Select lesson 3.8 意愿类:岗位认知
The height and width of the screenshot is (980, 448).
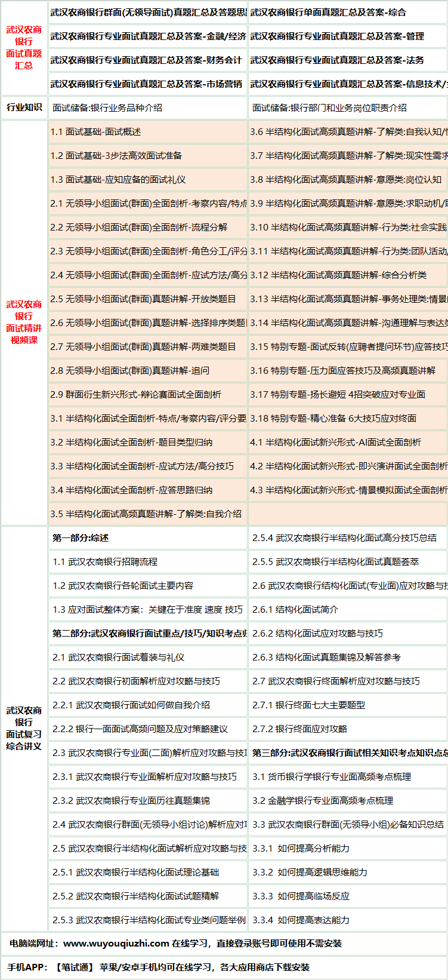[346, 180]
